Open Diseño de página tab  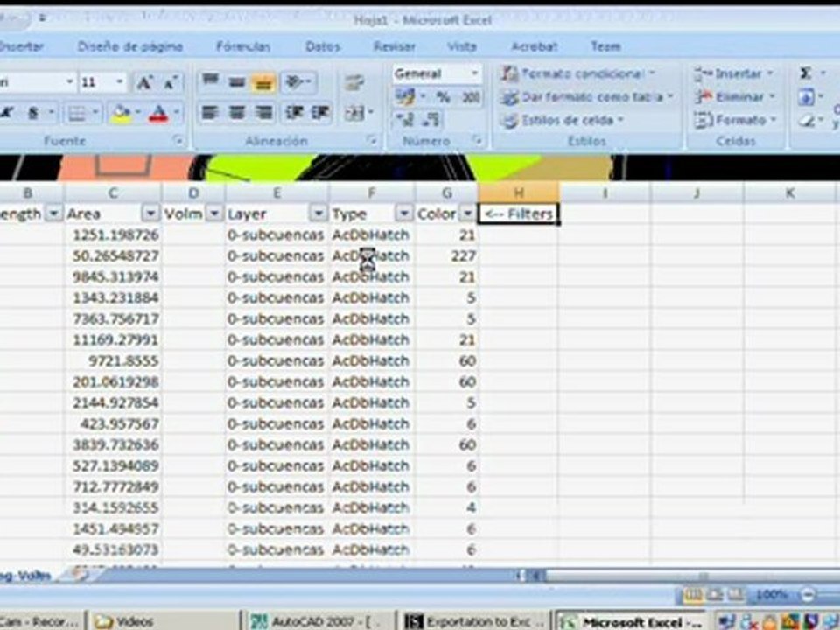pyautogui.click(x=130, y=46)
